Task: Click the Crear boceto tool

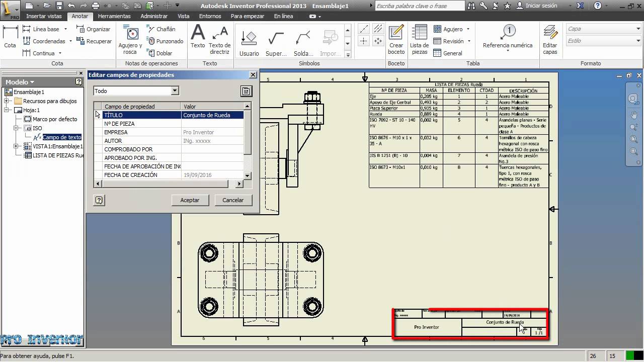Action: pos(396,39)
